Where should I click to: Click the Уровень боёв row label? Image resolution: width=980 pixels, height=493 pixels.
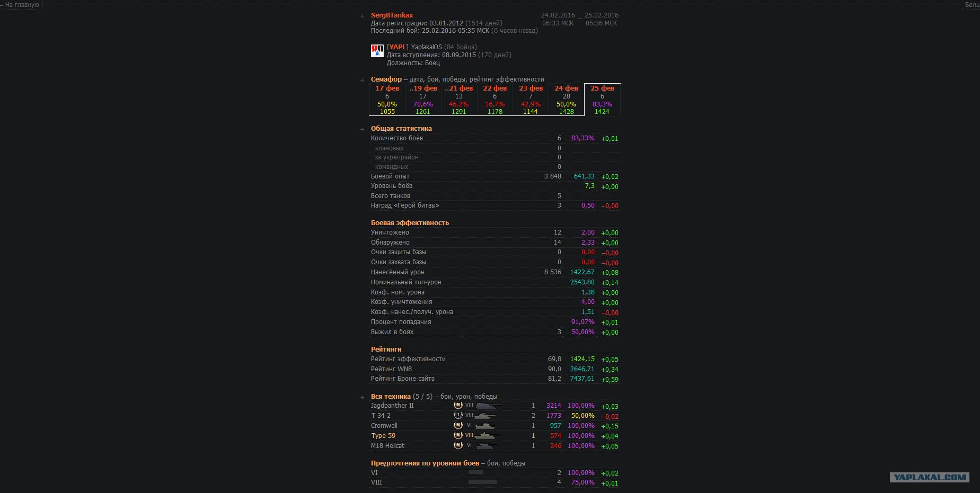pos(392,186)
